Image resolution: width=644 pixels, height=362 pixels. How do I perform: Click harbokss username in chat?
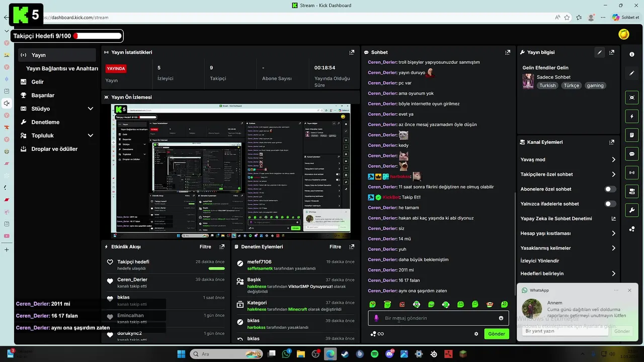[400, 176]
